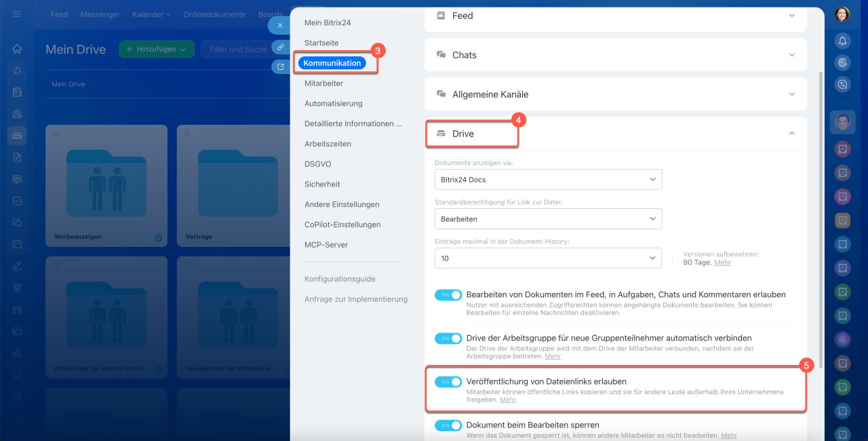The image size is (868, 441).
Task: Open the chat search icon in right panel
Action: click(x=842, y=84)
